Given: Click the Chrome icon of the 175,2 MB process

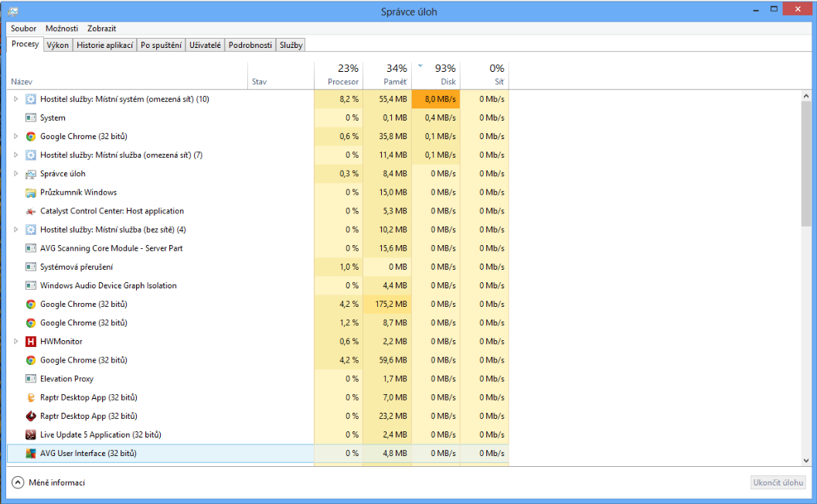Looking at the screenshot, I should coord(31,305).
